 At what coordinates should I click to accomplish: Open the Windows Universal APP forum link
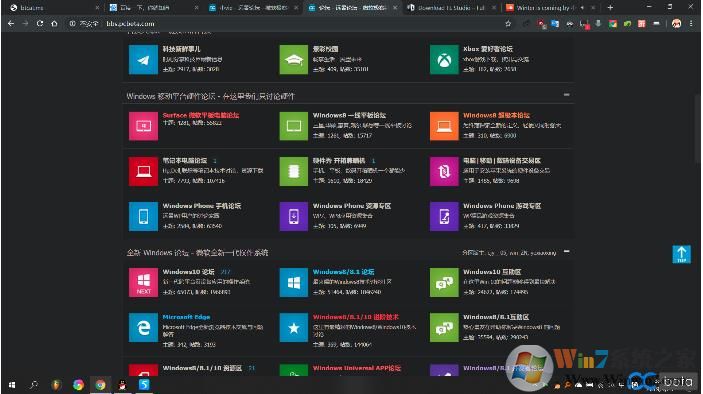357,368
